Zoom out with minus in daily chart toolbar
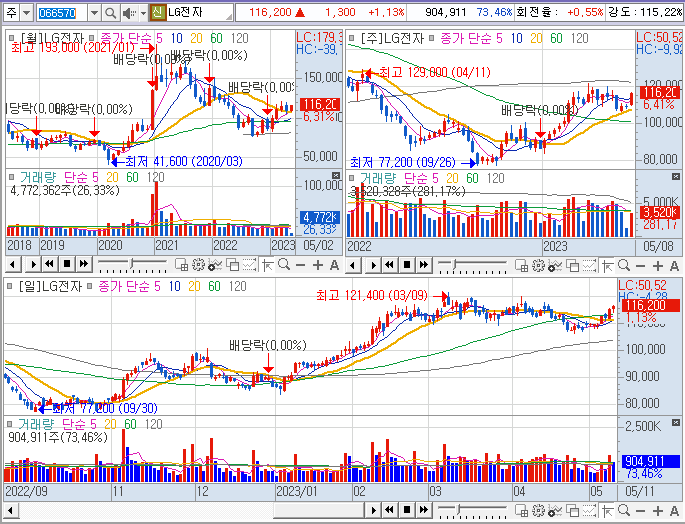Image resolution: width=685 pixels, height=524 pixels. [640, 510]
